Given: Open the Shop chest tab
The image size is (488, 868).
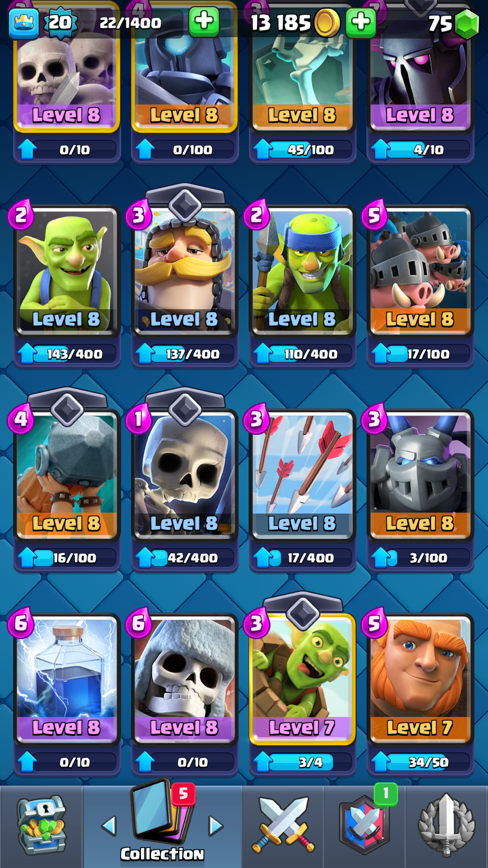Looking at the screenshot, I should [x=41, y=826].
